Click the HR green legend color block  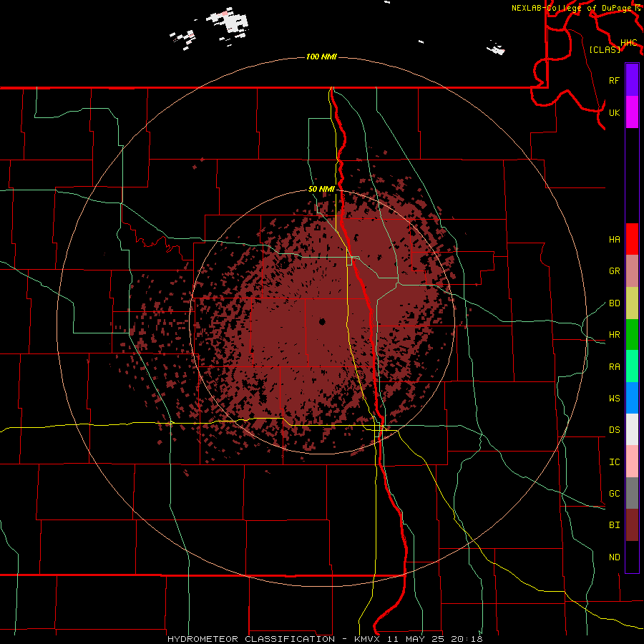click(x=632, y=334)
